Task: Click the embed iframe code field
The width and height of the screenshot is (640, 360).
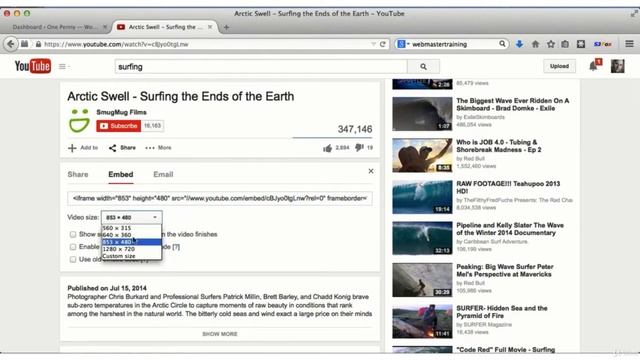Action: click(x=220, y=198)
